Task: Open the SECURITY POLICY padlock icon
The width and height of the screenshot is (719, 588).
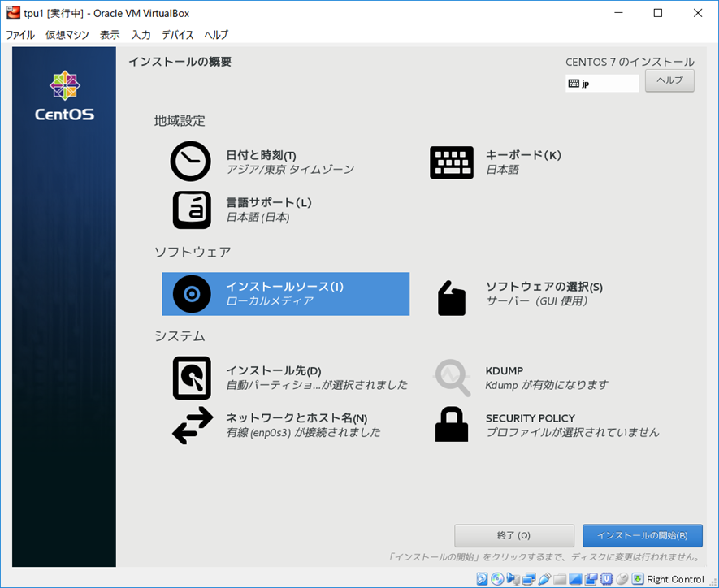Action: point(451,425)
